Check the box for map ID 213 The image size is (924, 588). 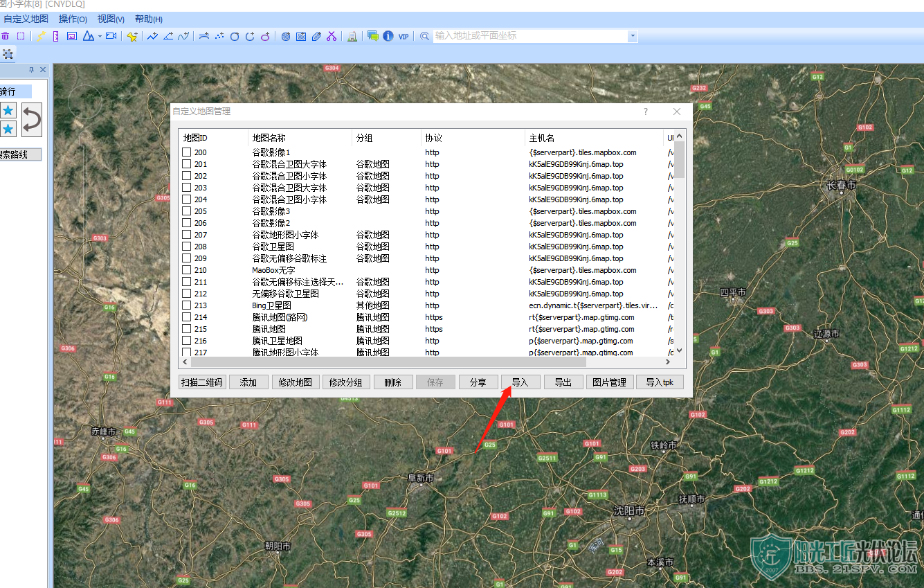coord(187,305)
